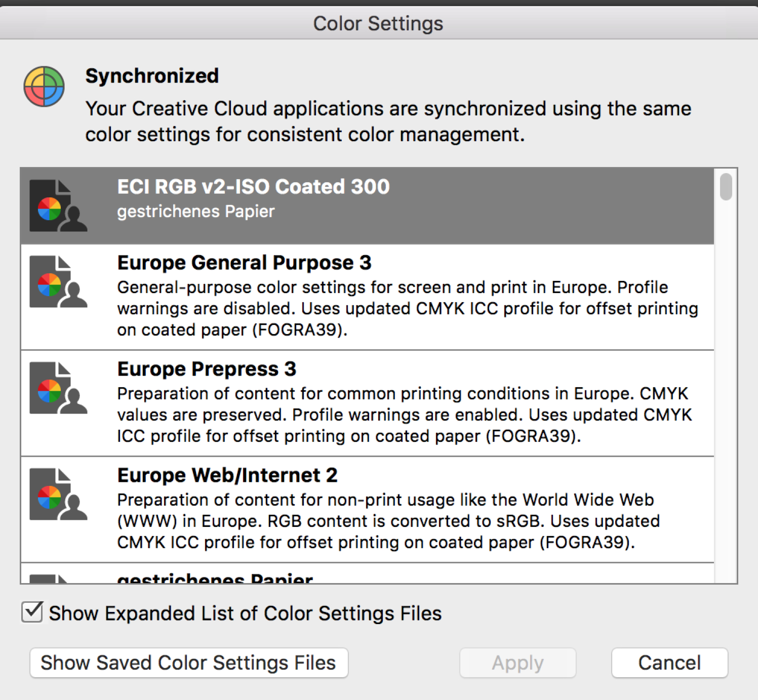Image resolution: width=758 pixels, height=700 pixels.
Task: Uncheck Show Expanded List of Color Settings Files
Action: [32, 612]
